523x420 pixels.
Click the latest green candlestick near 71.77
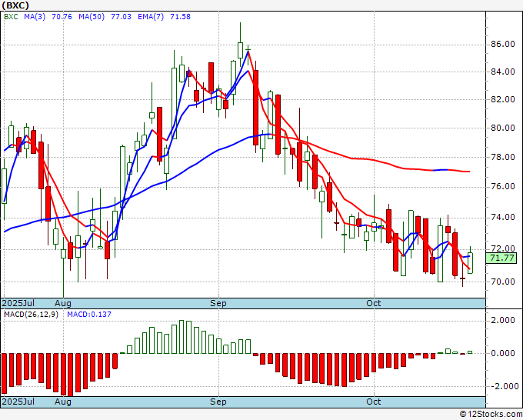[x=470, y=263]
